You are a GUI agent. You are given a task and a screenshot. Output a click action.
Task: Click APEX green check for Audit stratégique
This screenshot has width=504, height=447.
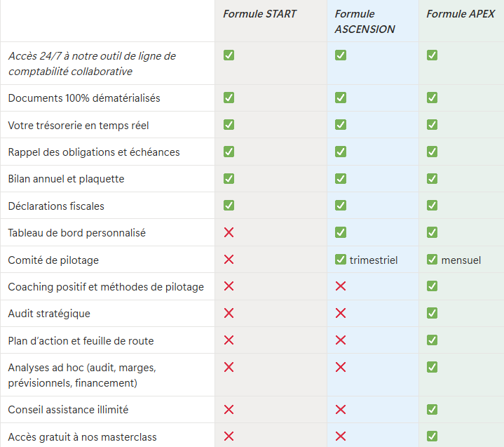click(432, 313)
